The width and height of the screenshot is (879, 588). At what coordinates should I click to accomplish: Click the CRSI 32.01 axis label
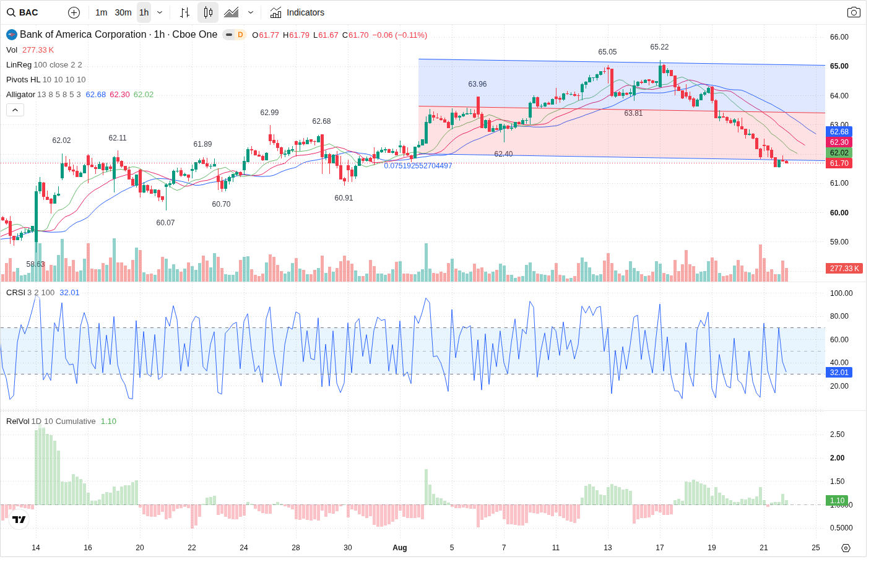pos(839,373)
